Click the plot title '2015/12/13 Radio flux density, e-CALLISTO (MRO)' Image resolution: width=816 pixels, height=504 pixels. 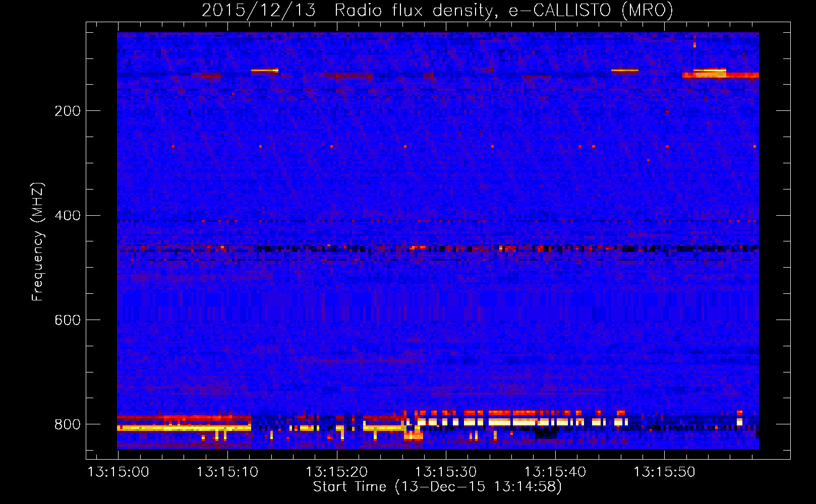[x=437, y=11]
